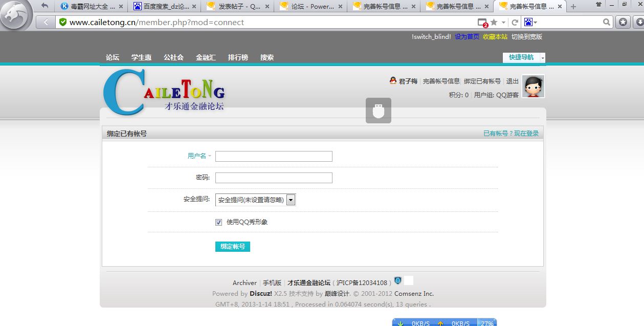Click the 收藏本站 link
Image resolution: width=644 pixels, height=326 pixels.
tap(495, 37)
